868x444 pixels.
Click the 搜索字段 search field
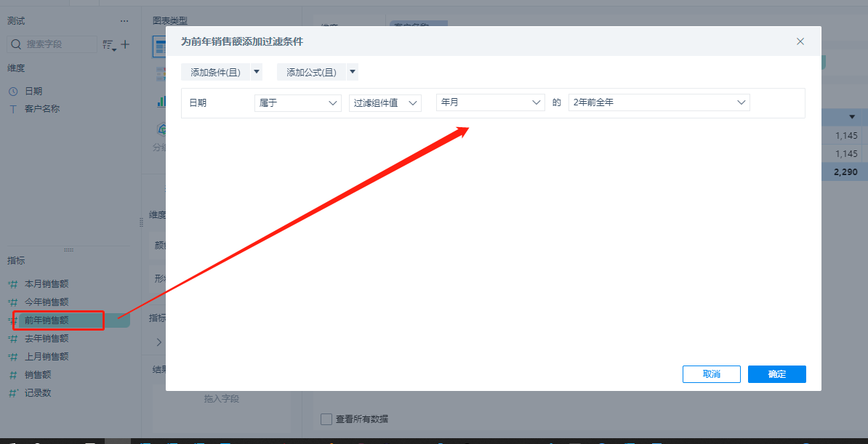point(52,44)
